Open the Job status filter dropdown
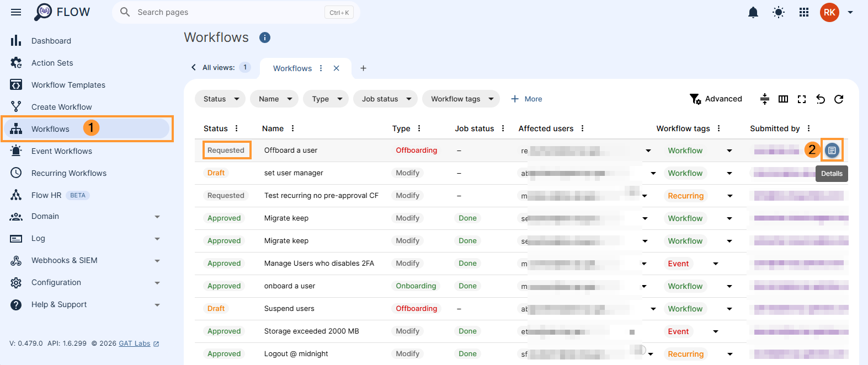 [x=386, y=99]
